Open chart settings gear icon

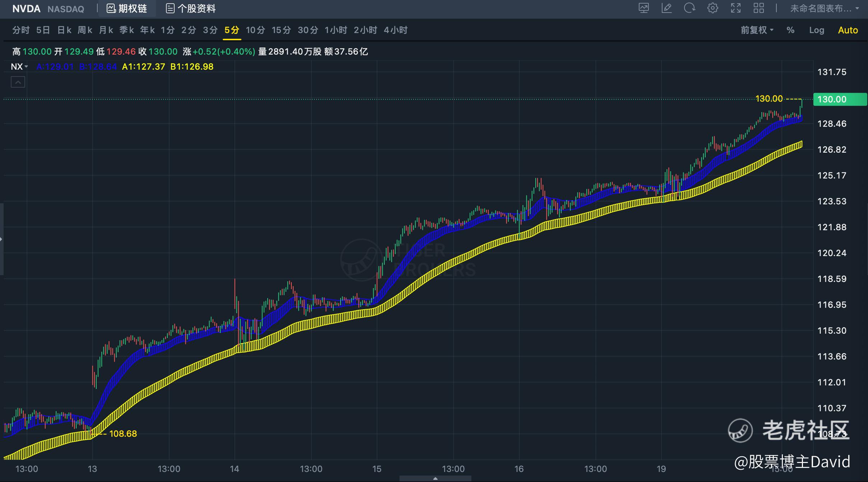click(x=712, y=8)
